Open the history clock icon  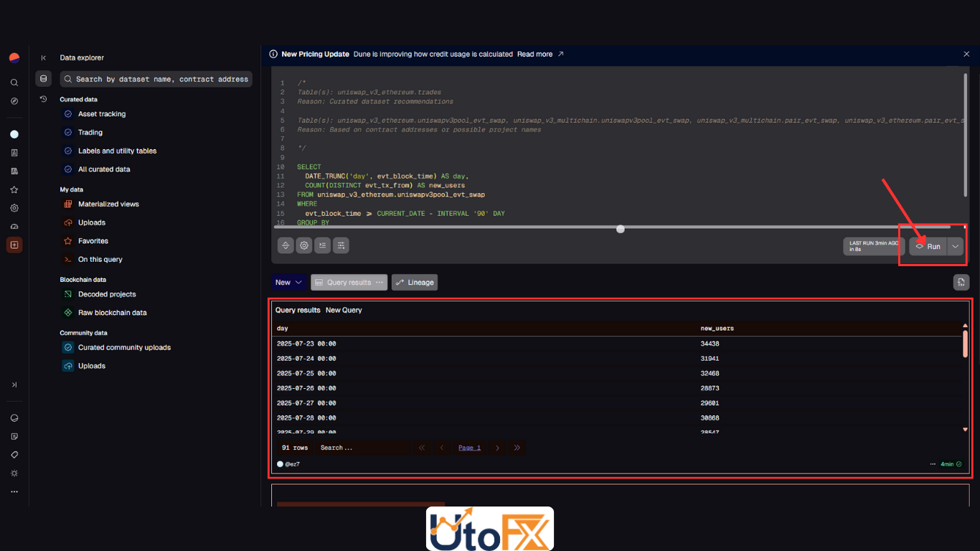[43, 99]
